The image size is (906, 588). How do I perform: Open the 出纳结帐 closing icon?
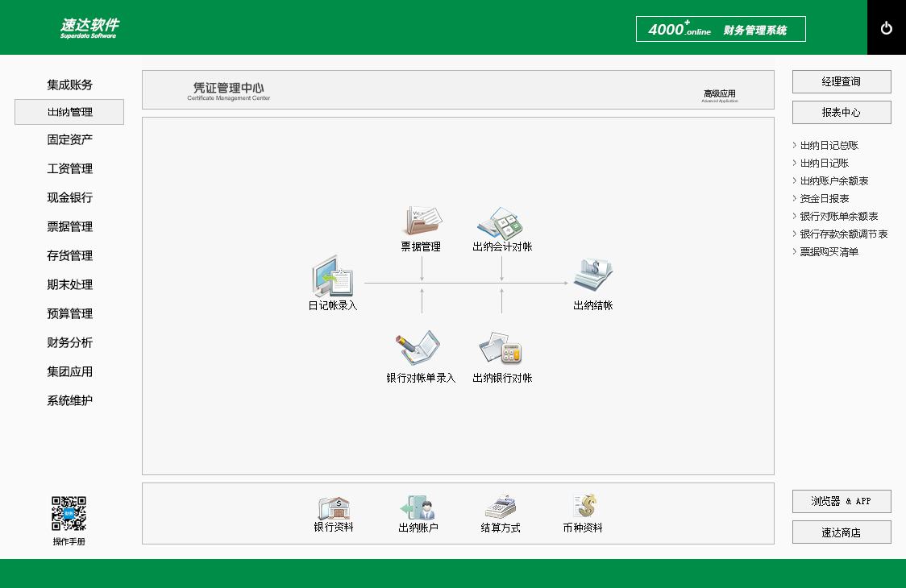click(592, 276)
